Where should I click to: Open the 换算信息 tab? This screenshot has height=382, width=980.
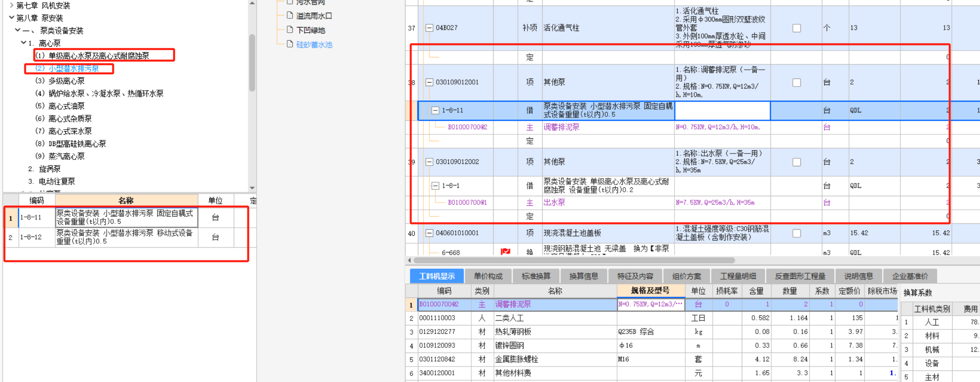(584, 276)
